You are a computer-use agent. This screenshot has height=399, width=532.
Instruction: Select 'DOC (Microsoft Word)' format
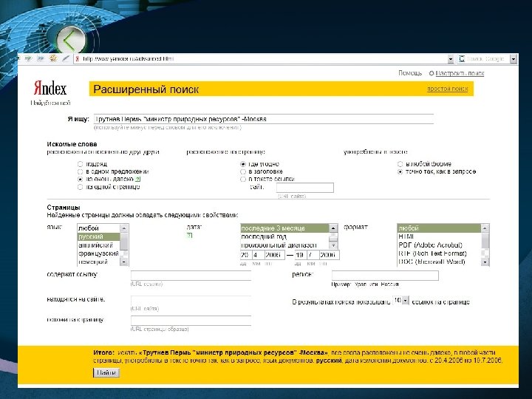(x=439, y=262)
